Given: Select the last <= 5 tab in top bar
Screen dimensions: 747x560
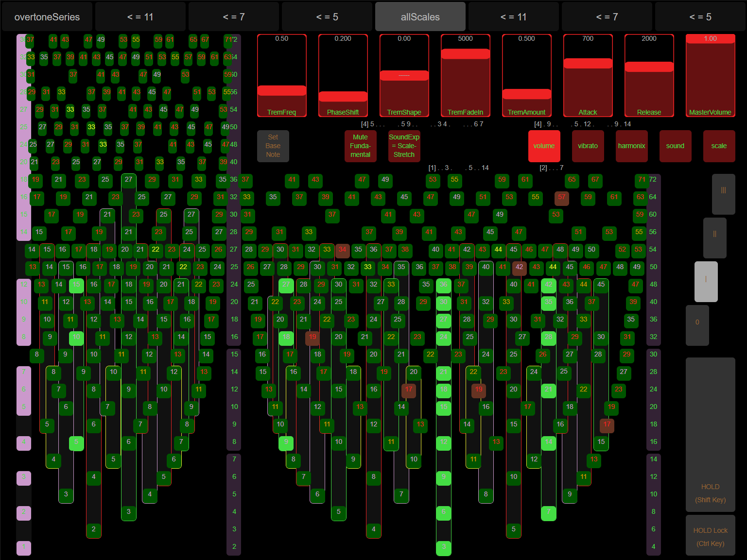Looking at the screenshot, I should point(700,17).
